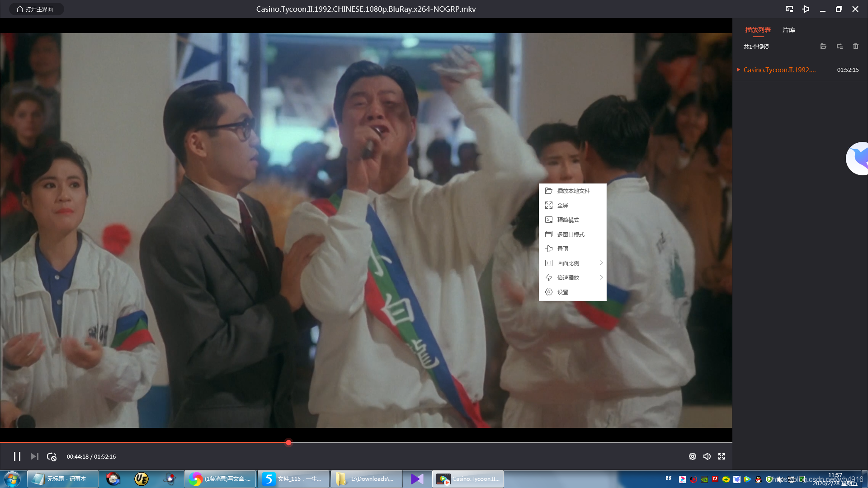Screen dimensions: 868x488
Task: Click 打开主界面 button at top left
Action: (35, 9)
